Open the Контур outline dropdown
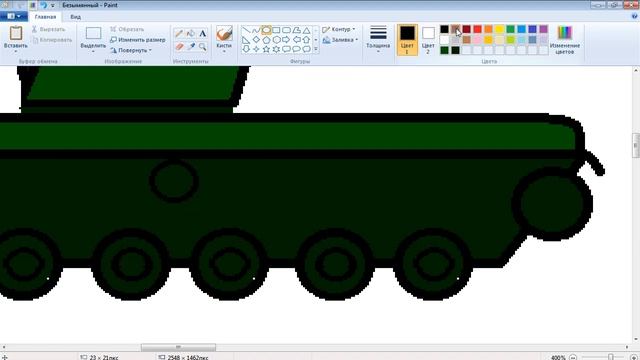Screen dimensions: 640x360 [338, 29]
